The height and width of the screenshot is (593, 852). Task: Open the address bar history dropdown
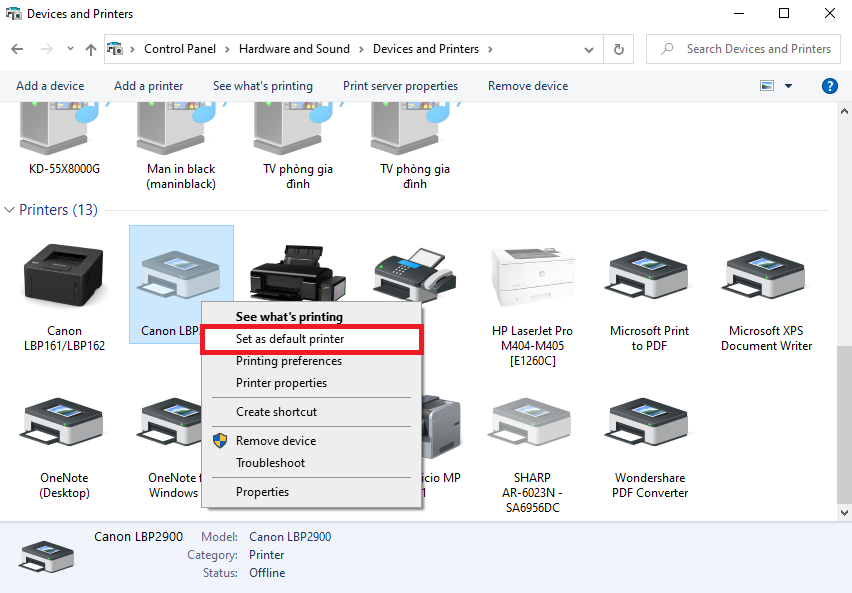click(588, 49)
